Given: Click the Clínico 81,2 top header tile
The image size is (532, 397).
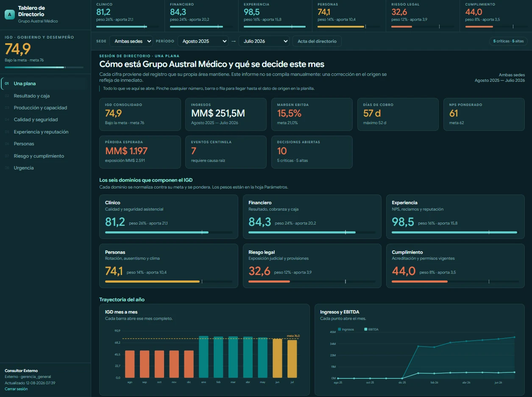Looking at the screenshot, I should [x=128, y=16].
